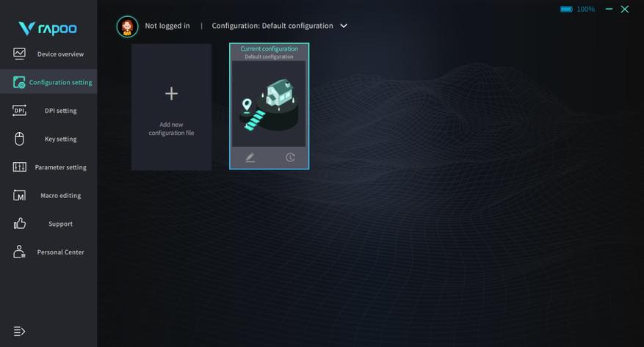The image size is (644, 347).
Task: Click the Personal Center person icon
Action: (19, 252)
